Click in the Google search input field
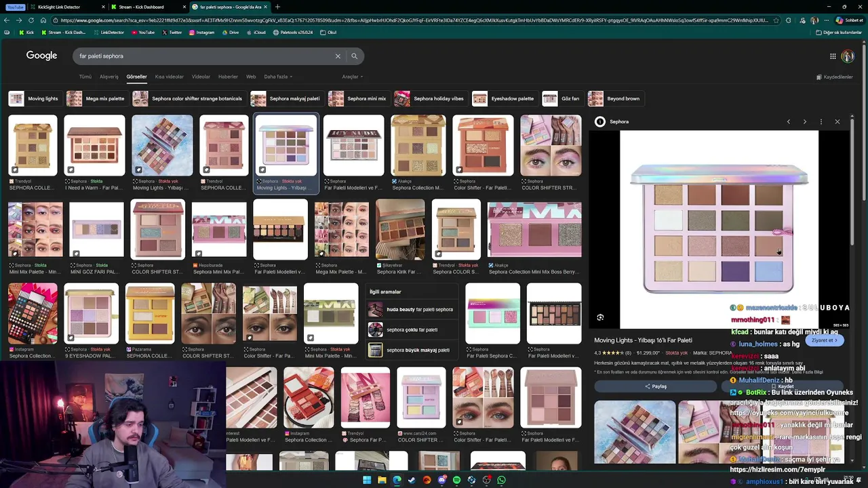The height and width of the screenshot is (488, 868). point(203,56)
